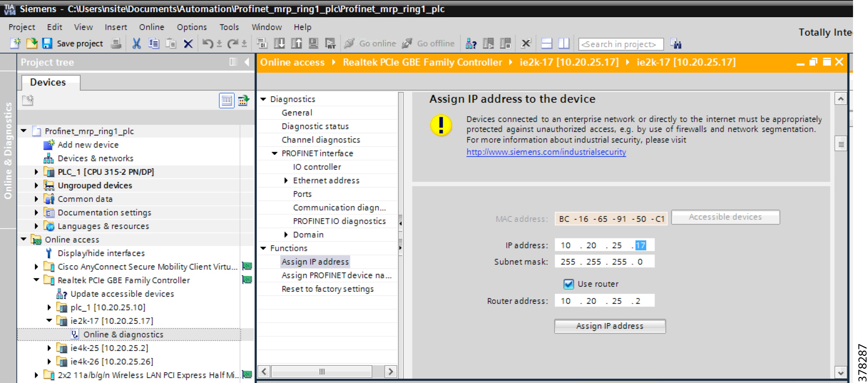Image resolution: width=868 pixels, height=383 pixels.
Task: Click the Upload from device icon
Action: click(296, 44)
